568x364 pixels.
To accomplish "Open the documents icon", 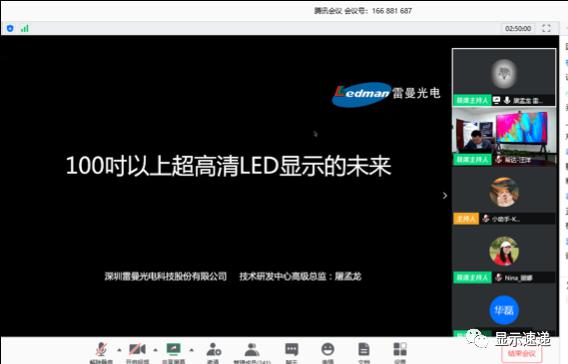I will coord(364,350).
